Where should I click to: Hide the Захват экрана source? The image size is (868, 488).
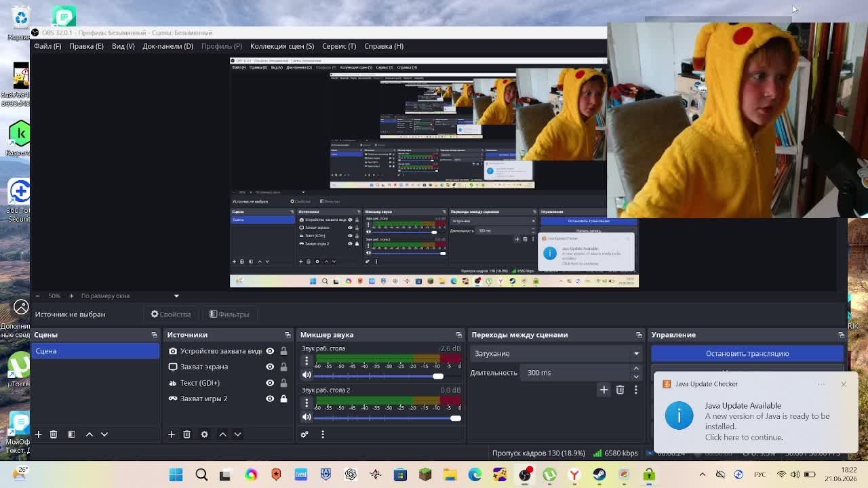click(270, 367)
